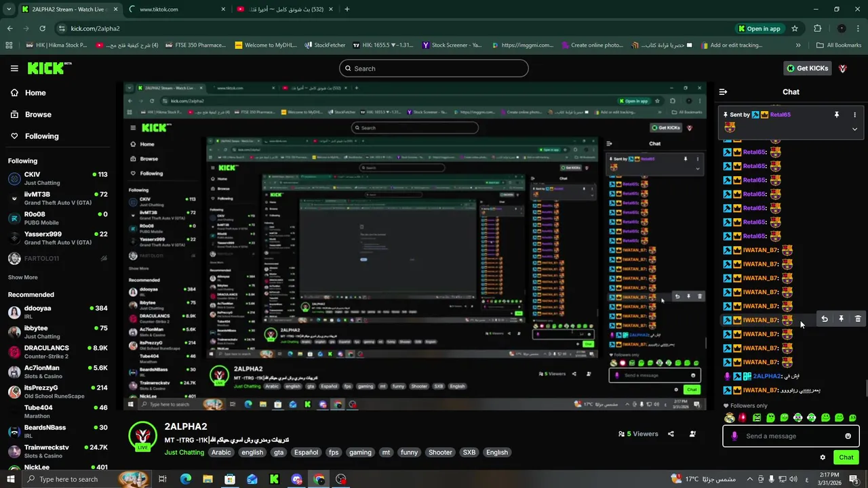Select the red emote in quick emotes

point(743,418)
